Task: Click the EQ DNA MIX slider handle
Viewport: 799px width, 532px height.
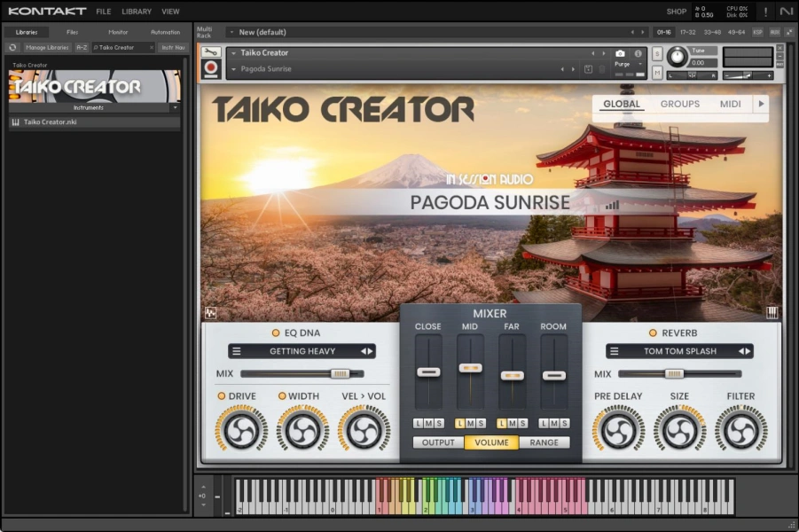Action: (340, 373)
